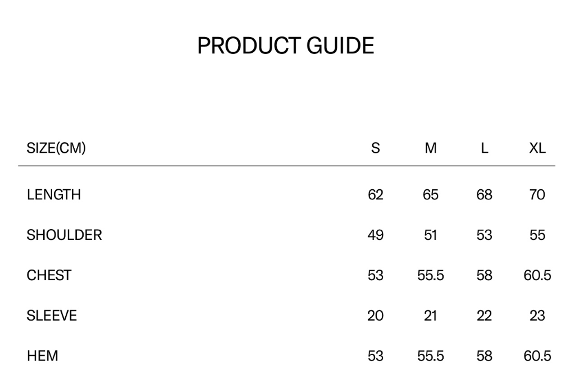Select the SIZE(CM) column header
584x392 pixels.
pos(56,148)
